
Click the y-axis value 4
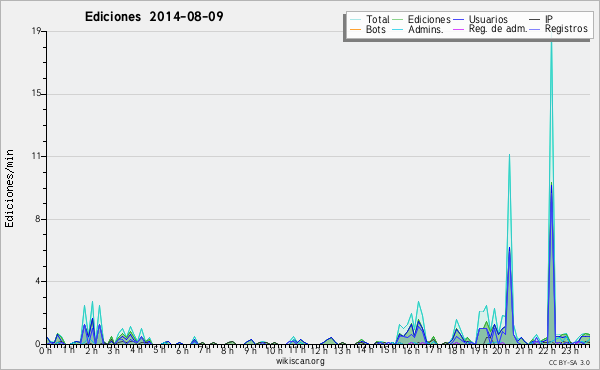[x=38, y=281]
